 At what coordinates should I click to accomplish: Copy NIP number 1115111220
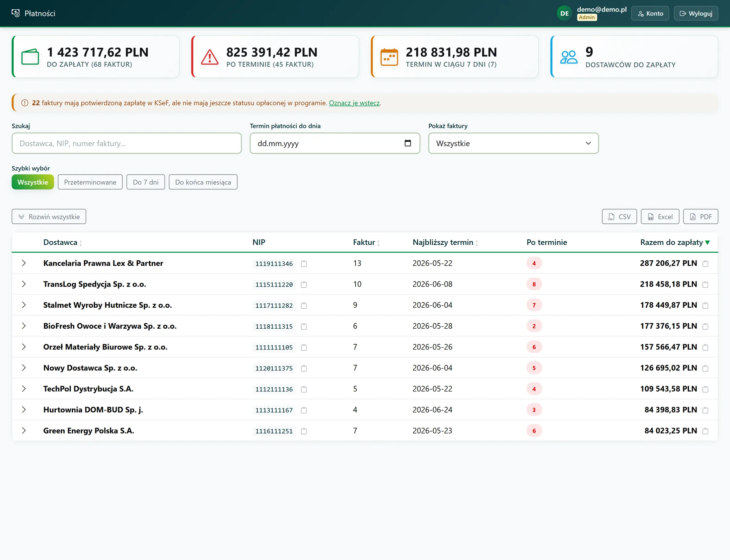tap(304, 285)
